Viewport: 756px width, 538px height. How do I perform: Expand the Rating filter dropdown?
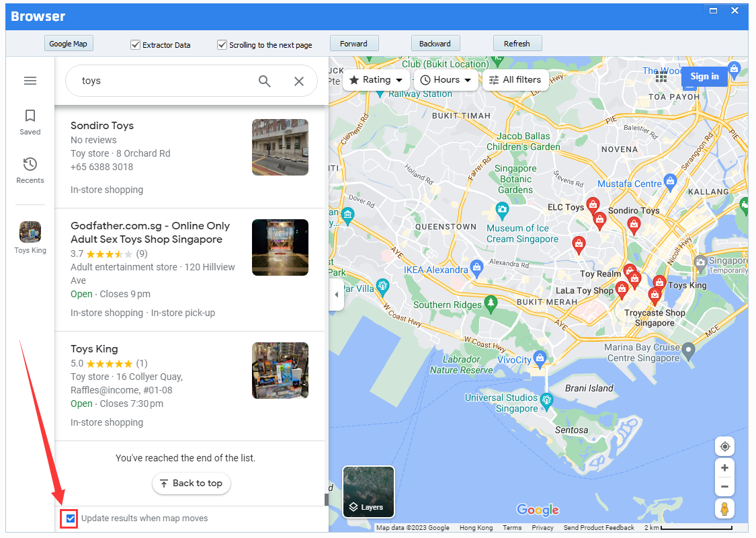(376, 80)
